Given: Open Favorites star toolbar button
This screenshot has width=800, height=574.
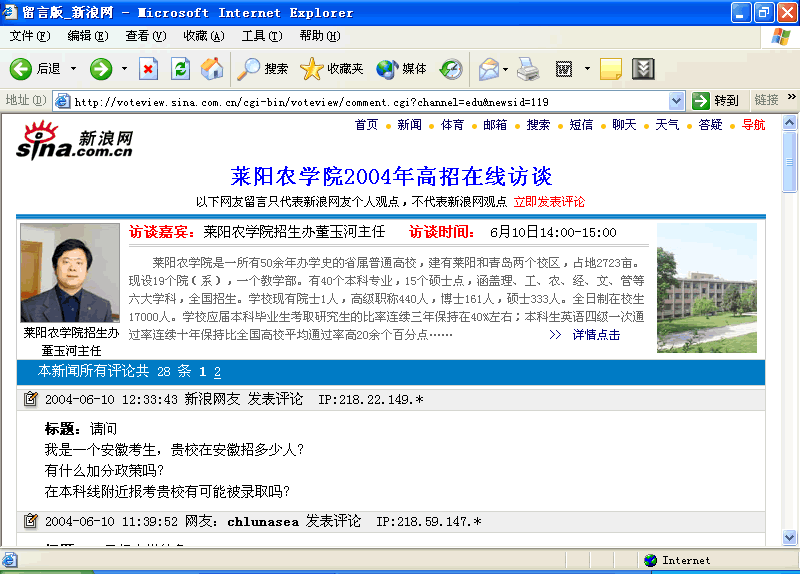Looking at the screenshot, I should point(332,69).
